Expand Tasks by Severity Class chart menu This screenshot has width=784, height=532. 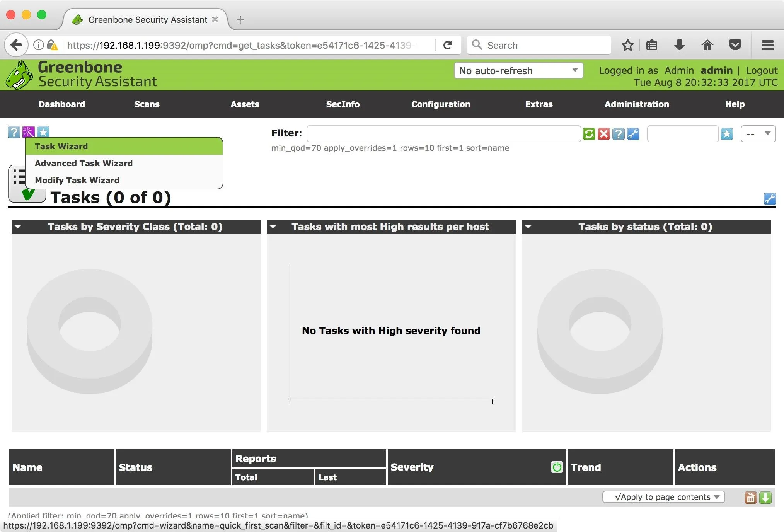click(x=18, y=227)
